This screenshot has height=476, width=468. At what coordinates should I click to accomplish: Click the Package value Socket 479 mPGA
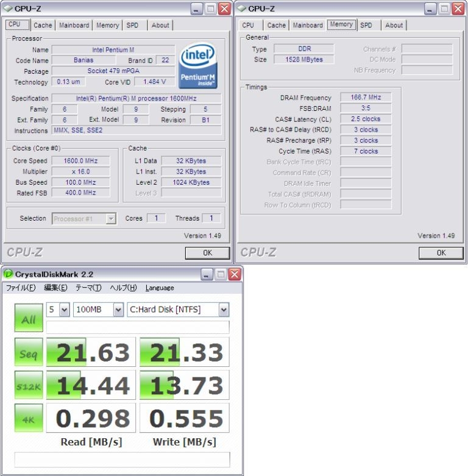pyautogui.click(x=113, y=71)
